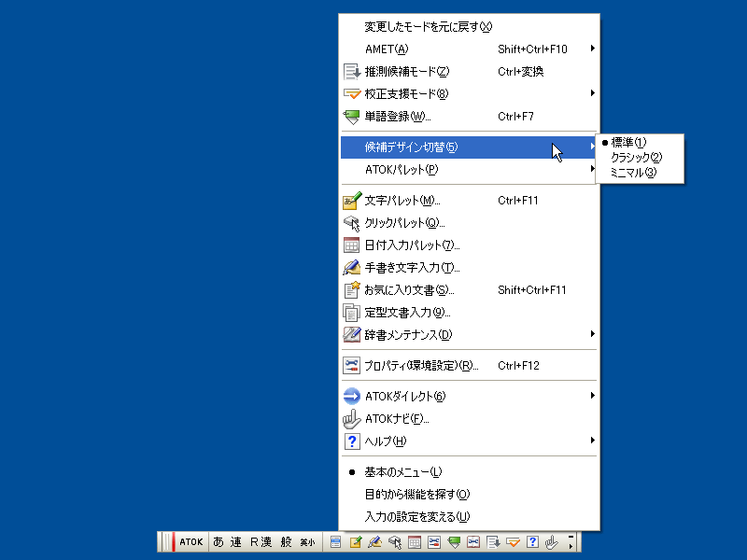Click the green word registration icon on toolbar
The width and height of the screenshot is (747, 560).
point(454,542)
